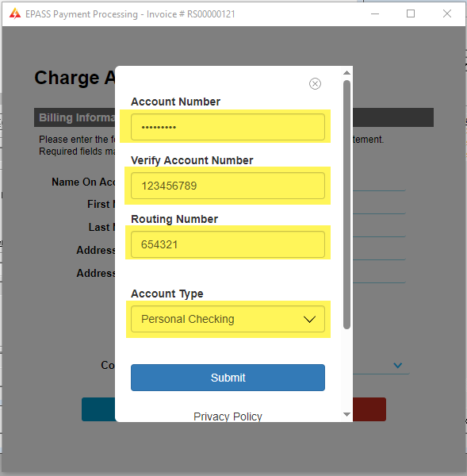Close the EPASS Payment Processing window

pos(446,13)
